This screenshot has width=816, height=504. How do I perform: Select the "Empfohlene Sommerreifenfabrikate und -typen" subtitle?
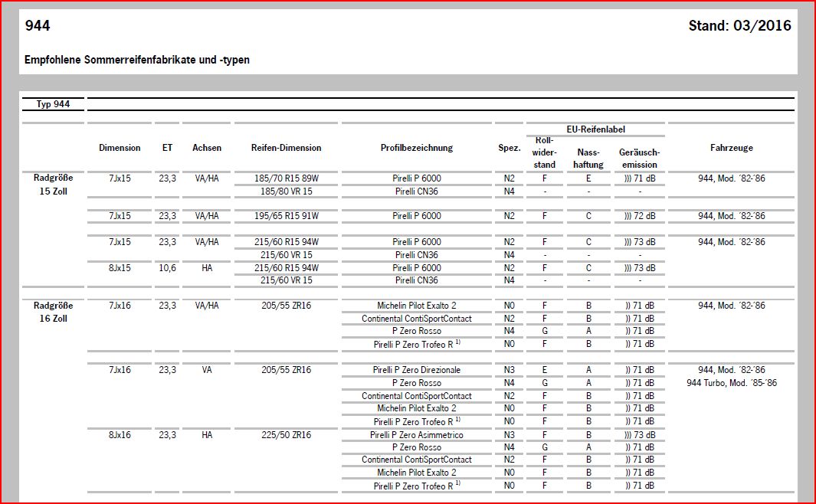click(137, 60)
